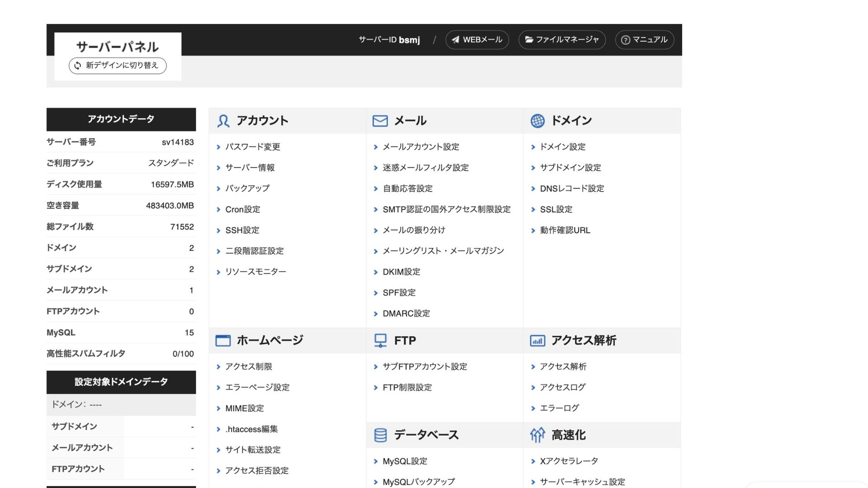This screenshot has width=868, height=488.
Task: Open 二段階認証設定 link
Action: pos(255,251)
